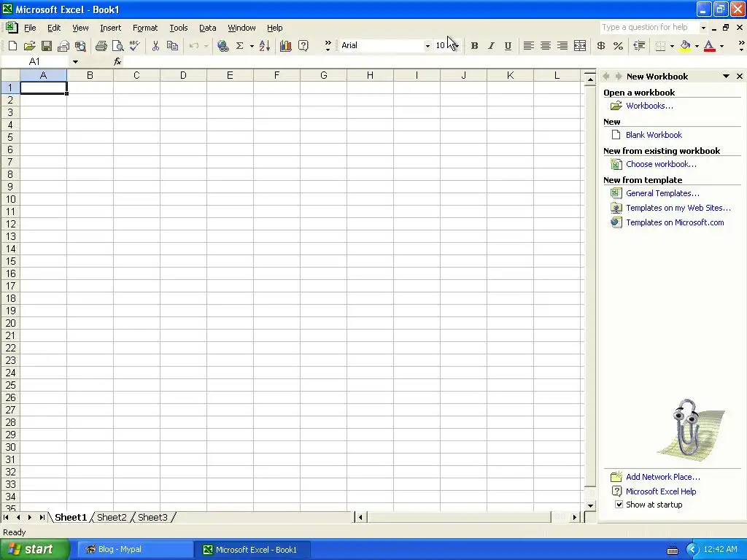This screenshot has height=560, width=747.
Task: Click the Search toolbar icon
Action: 80,46
